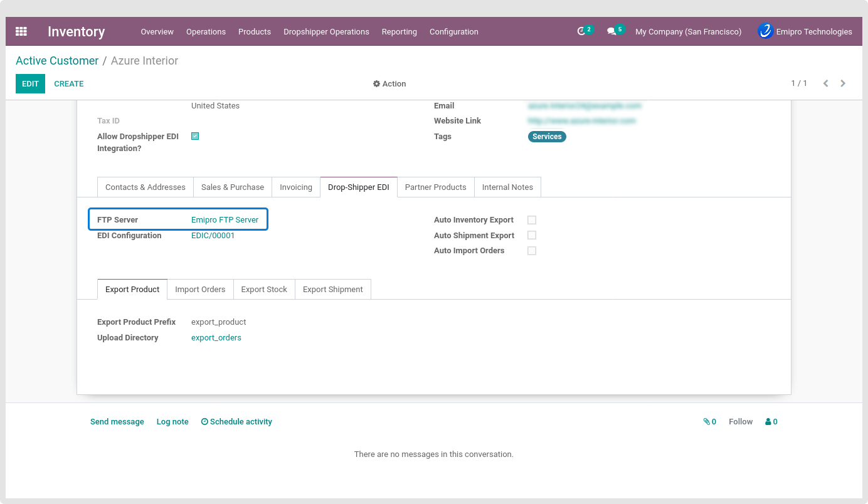Switch to the Partner Products tab
Screen dimensions: 868x504
tap(435, 187)
